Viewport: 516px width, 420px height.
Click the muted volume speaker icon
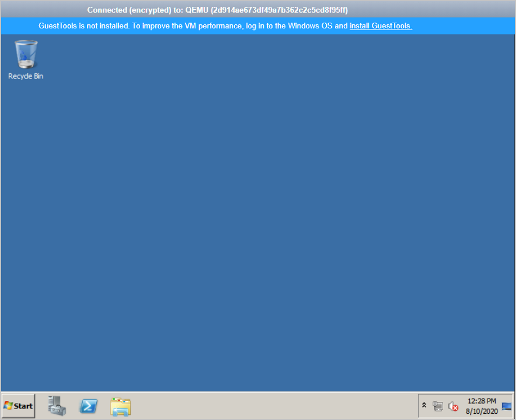click(x=453, y=407)
